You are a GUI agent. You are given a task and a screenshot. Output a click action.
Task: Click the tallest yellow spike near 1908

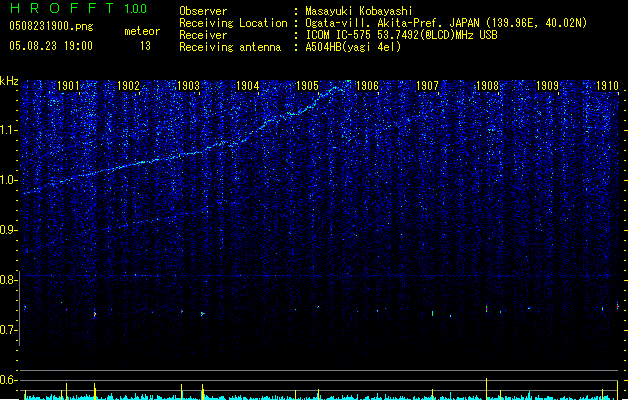tap(487, 389)
